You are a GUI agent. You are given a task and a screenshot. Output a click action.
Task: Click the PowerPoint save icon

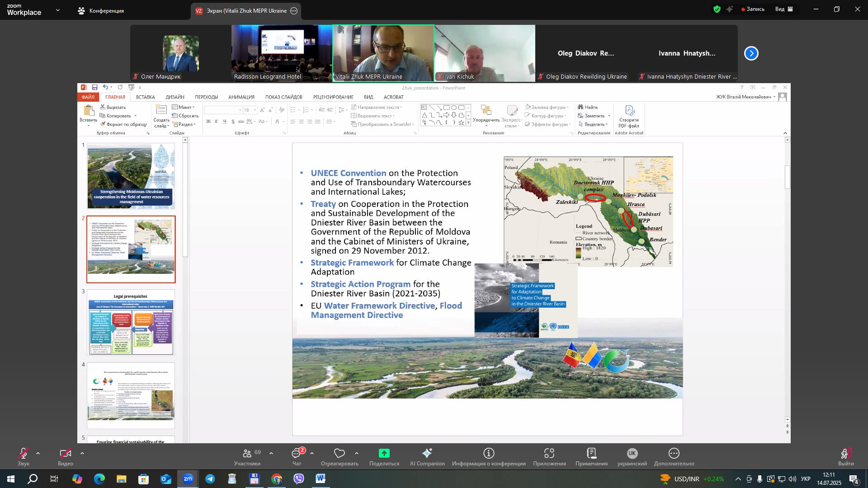94,87
